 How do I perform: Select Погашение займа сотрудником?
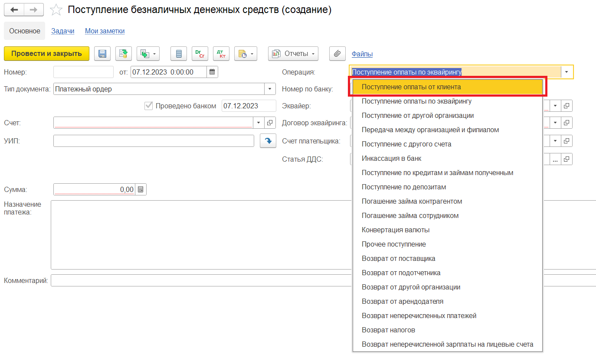pos(447,216)
